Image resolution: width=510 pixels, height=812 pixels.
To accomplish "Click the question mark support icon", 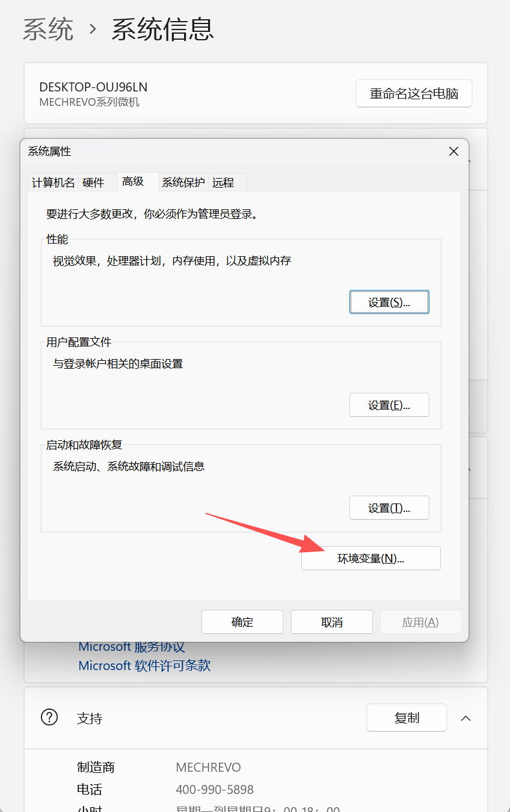I will [49, 717].
